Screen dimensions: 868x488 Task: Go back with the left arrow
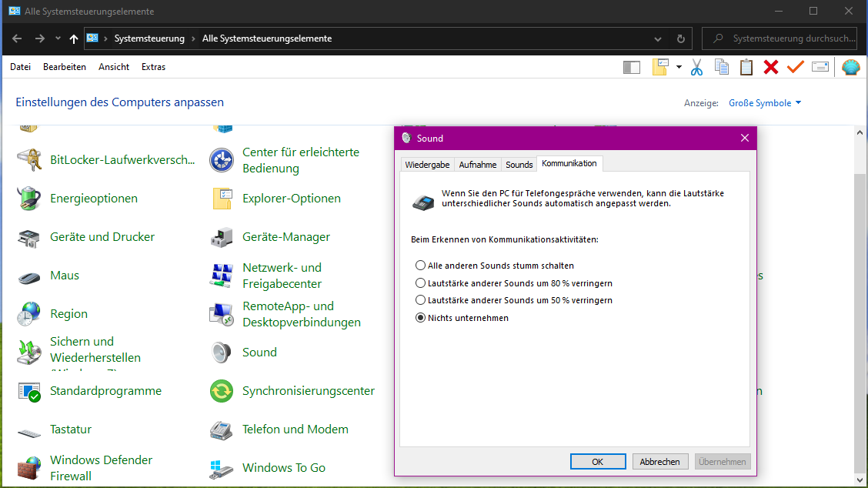17,38
